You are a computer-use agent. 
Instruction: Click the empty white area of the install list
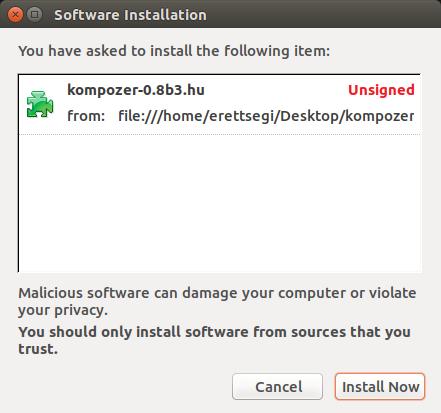220,203
